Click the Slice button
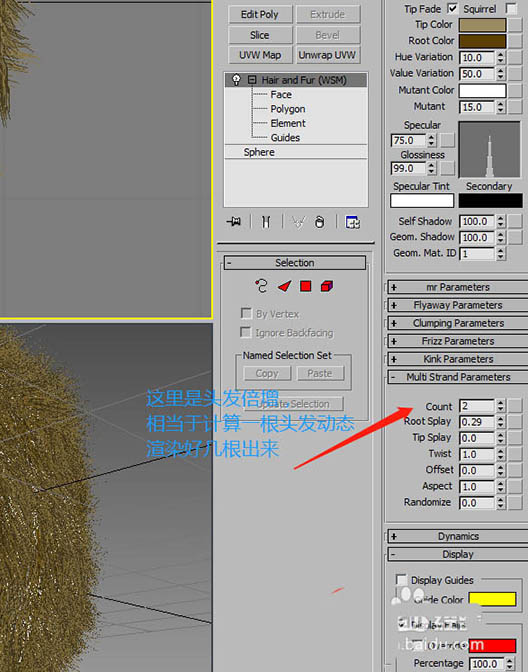 point(260,35)
